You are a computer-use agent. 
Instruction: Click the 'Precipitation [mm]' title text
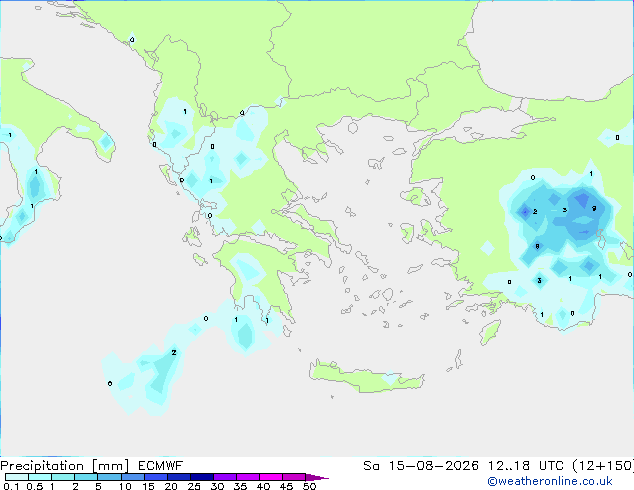[x=65, y=466]
